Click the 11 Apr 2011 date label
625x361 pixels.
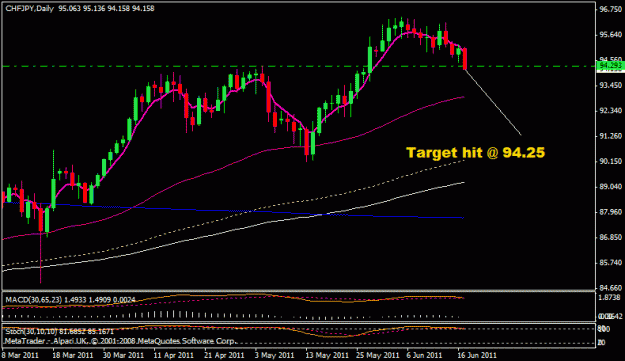[x=174, y=355]
